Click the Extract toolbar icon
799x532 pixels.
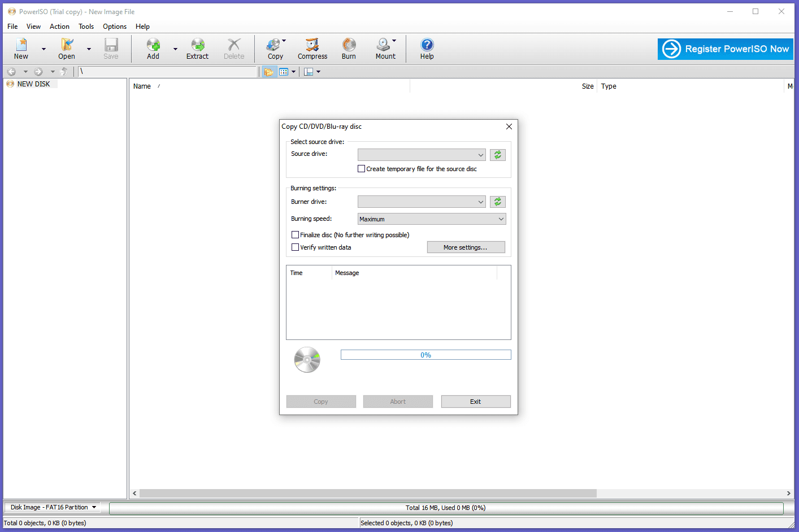[197, 49]
